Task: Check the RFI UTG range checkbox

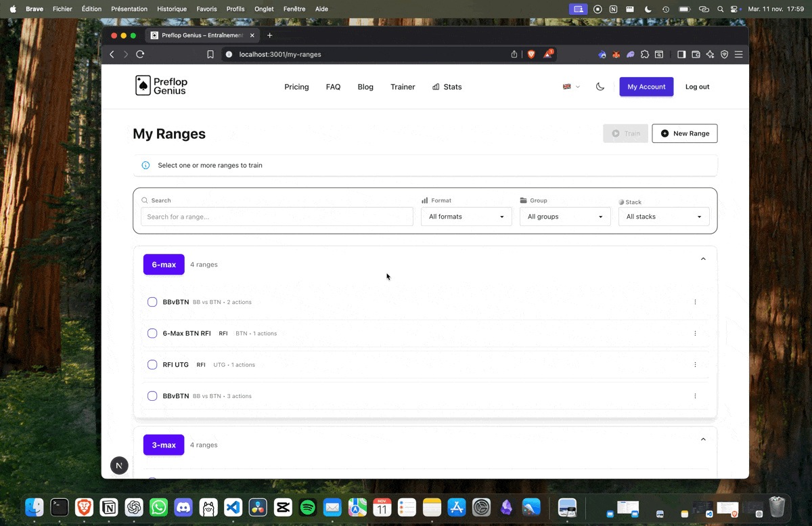Action: pos(152,364)
